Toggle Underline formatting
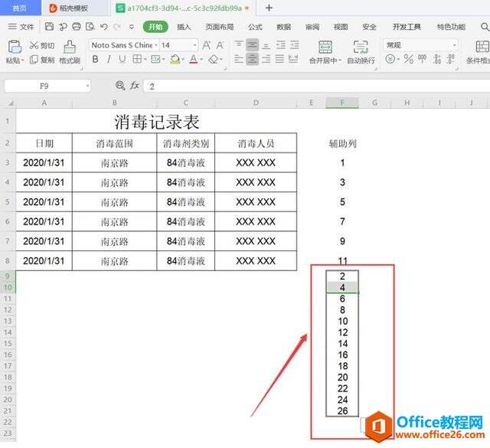 click(x=122, y=59)
